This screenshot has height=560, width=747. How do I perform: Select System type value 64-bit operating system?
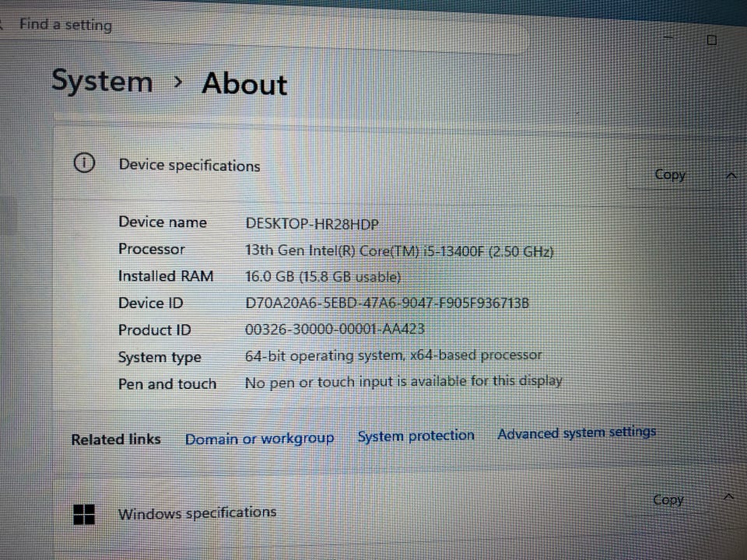click(x=393, y=355)
